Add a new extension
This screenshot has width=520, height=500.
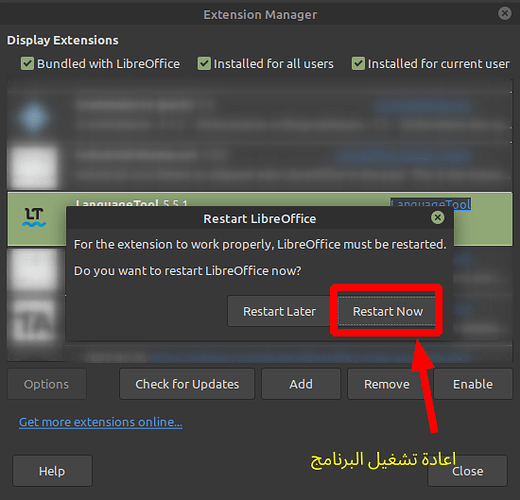(x=301, y=384)
